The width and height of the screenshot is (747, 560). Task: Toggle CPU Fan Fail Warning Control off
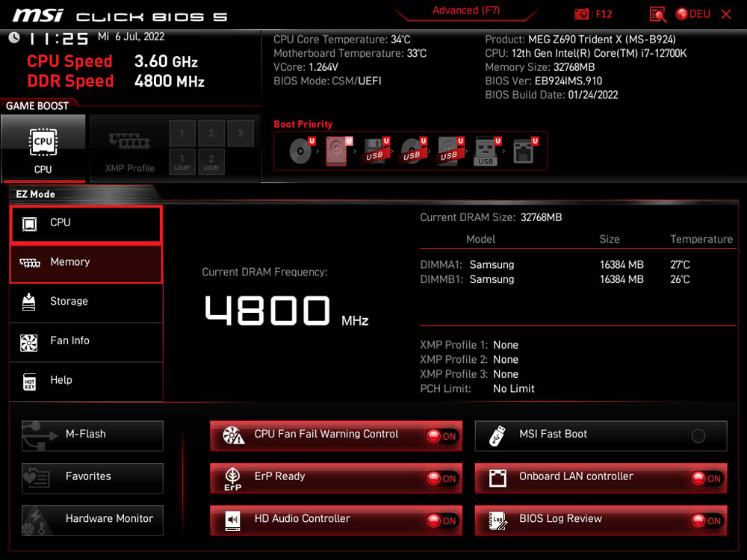[441, 437]
